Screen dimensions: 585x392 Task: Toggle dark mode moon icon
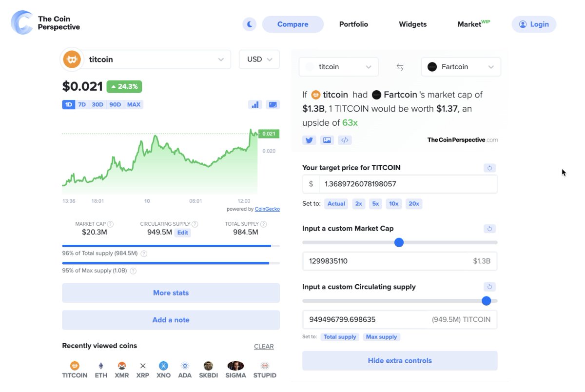(250, 24)
